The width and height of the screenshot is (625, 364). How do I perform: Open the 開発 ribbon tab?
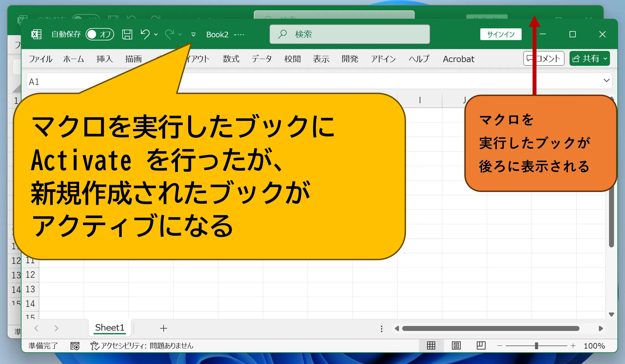350,59
